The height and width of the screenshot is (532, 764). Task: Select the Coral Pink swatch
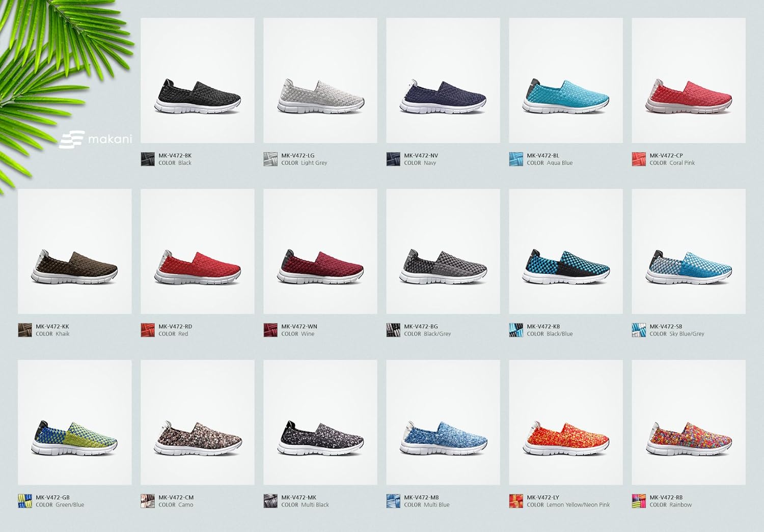(639, 159)
